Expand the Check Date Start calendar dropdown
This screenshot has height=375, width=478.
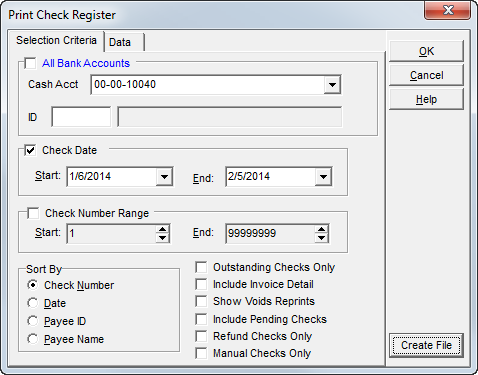pos(164,177)
